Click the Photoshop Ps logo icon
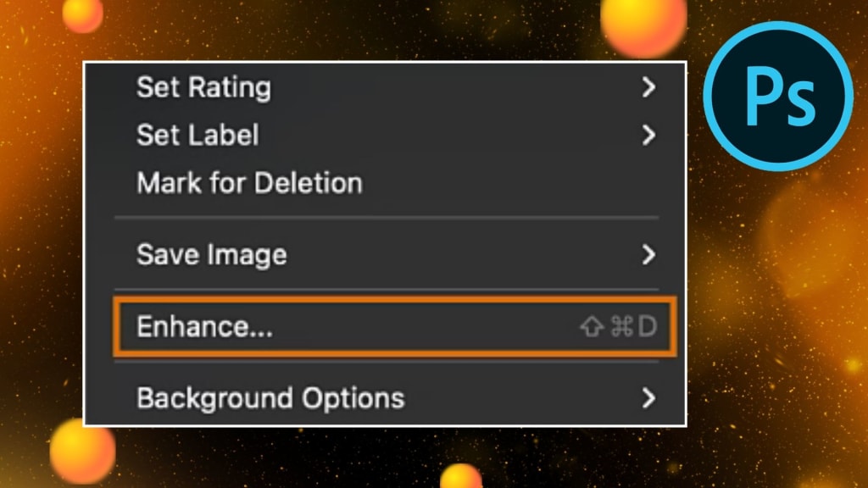This screenshot has width=868, height=488. (778, 97)
